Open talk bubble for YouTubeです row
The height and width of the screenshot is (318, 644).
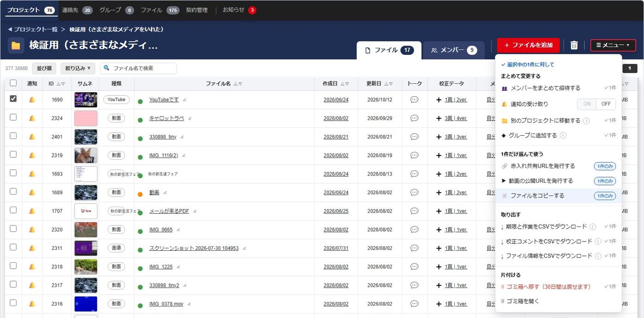(x=414, y=99)
